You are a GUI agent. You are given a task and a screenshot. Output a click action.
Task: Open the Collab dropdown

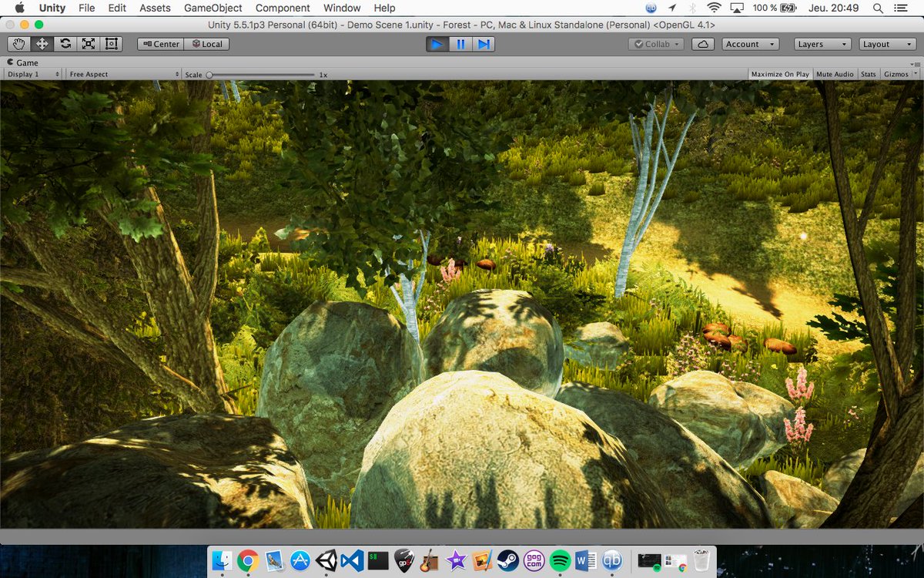(656, 44)
